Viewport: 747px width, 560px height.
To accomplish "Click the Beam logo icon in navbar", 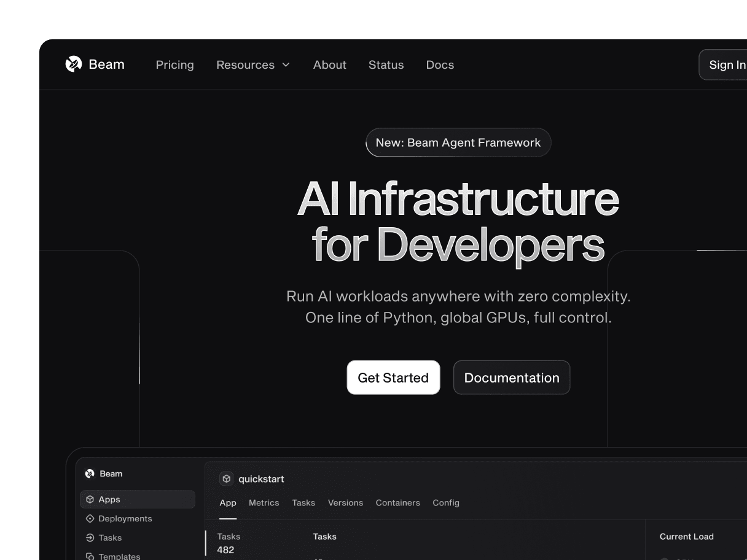I will click(74, 64).
